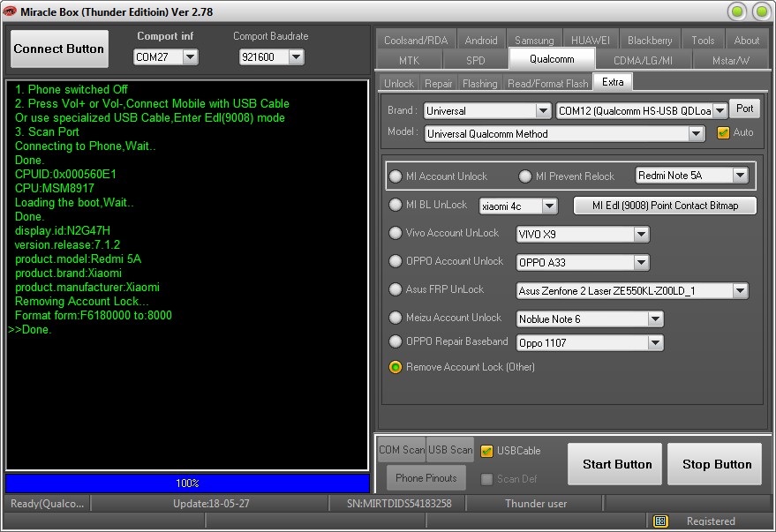Click the Port button
The image size is (776, 532).
click(x=744, y=109)
